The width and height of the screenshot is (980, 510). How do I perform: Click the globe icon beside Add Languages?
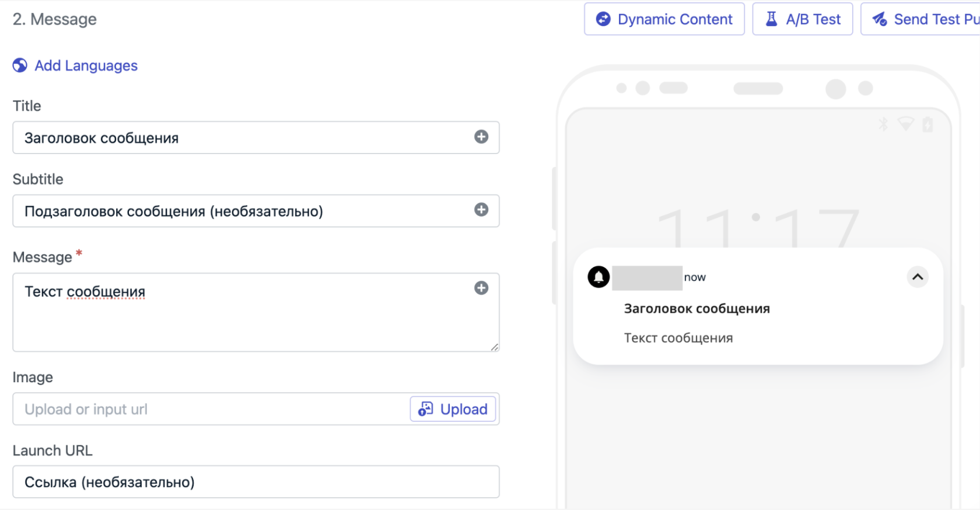coord(20,65)
